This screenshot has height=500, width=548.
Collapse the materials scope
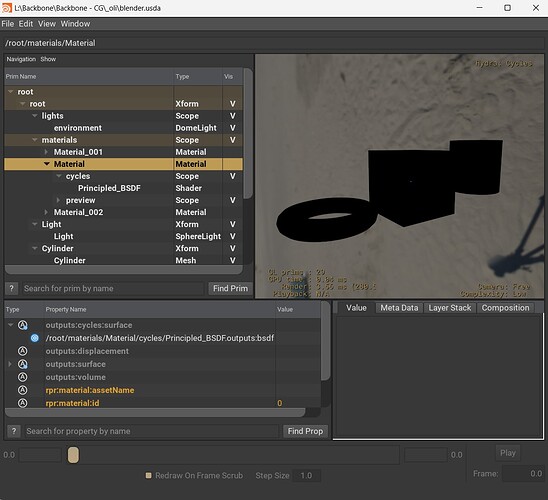(x=35, y=140)
